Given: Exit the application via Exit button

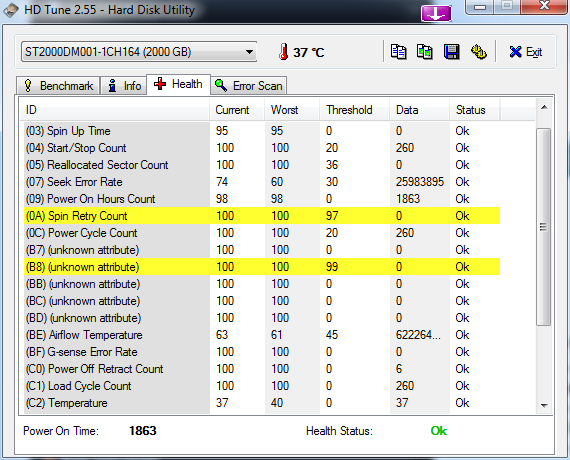Looking at the screenshot, I should (526, 52).
